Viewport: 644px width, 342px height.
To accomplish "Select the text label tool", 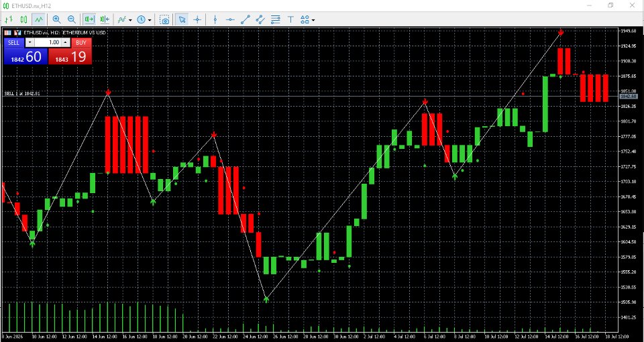I will (x=290, y=19).
